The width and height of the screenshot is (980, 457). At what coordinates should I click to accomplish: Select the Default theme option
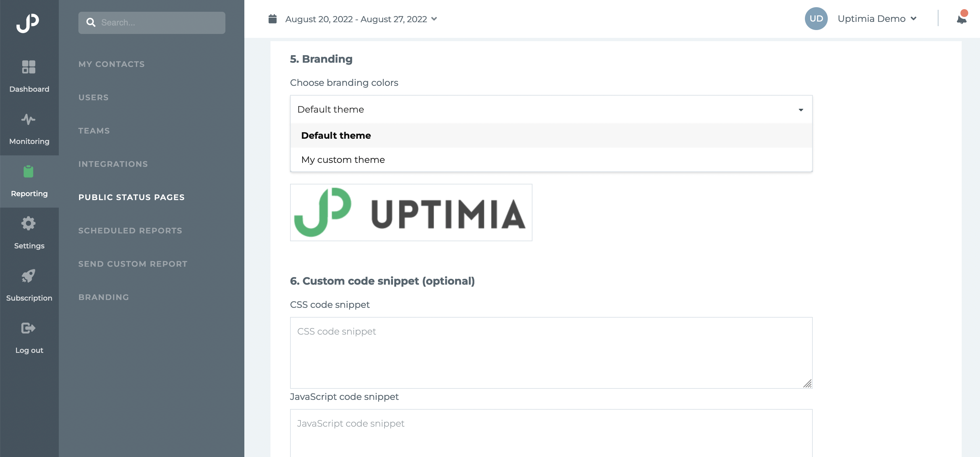click(551, 135)
